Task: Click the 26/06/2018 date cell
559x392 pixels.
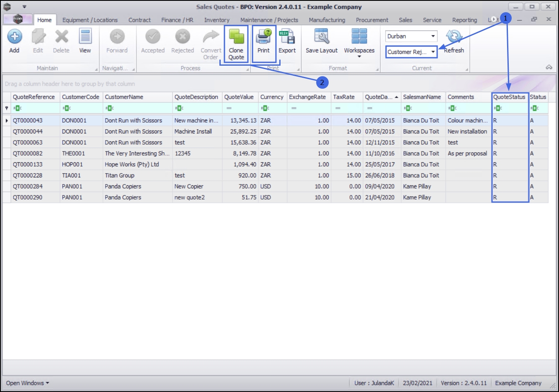Action: point(382,175)
